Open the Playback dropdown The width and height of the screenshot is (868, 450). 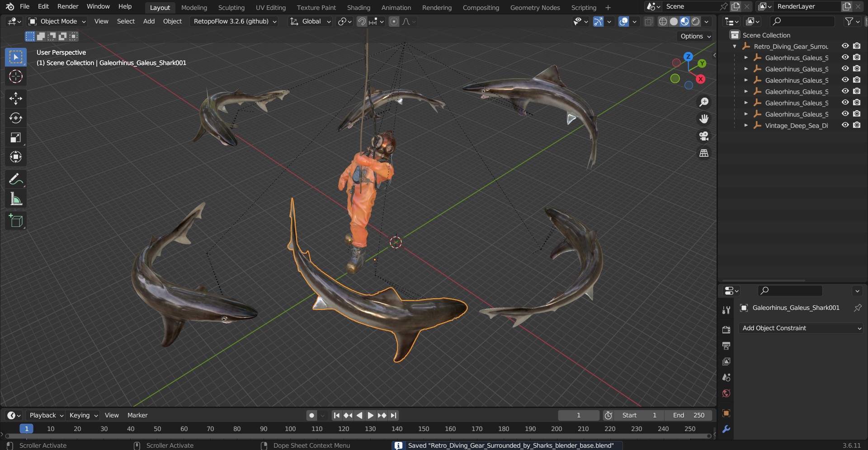coord(46,415)
